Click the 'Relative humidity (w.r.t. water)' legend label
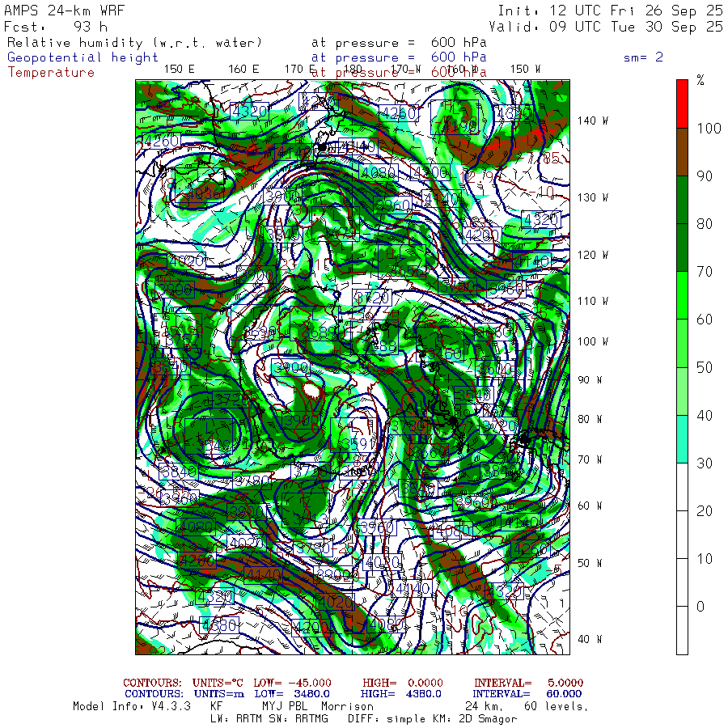This screenshot has height=728, width=728. coord(134,43)
